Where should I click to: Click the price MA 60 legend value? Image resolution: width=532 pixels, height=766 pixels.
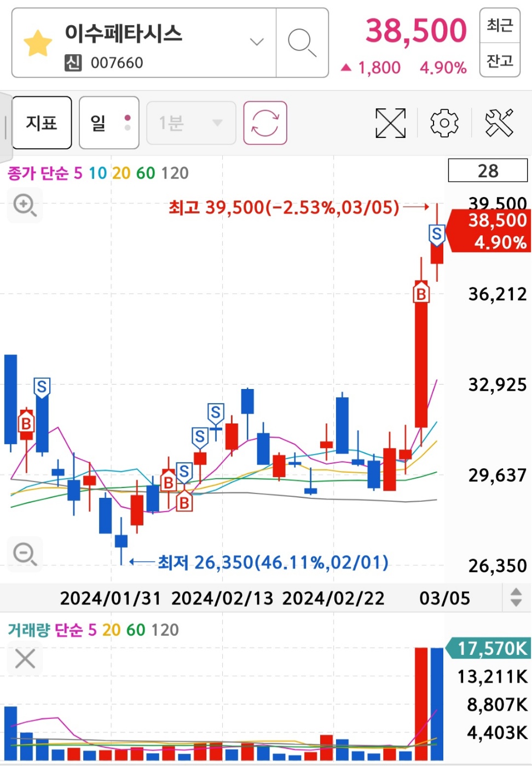pos(146,173)
